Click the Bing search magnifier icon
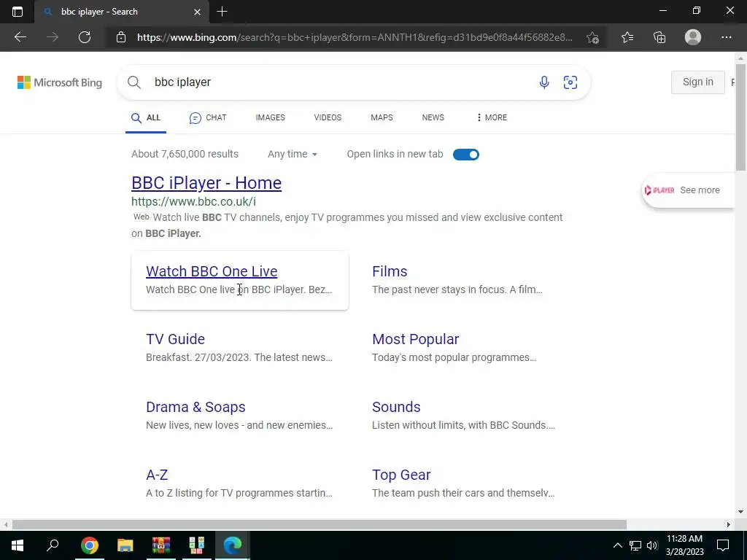The image size is (747, 560). pos(134,82)
